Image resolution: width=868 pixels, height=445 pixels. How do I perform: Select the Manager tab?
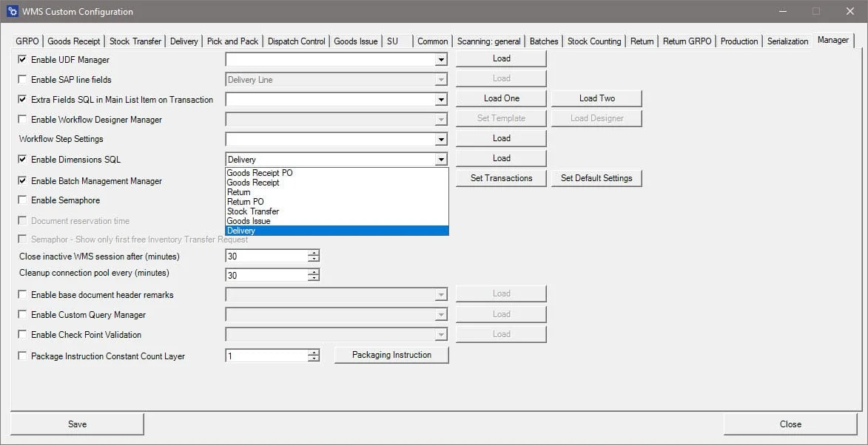click(x=833, y=41)
